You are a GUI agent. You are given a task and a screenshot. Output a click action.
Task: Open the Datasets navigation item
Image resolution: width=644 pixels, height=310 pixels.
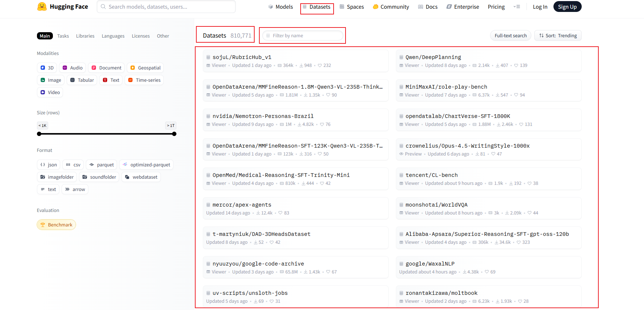click(x=317, y=7)
